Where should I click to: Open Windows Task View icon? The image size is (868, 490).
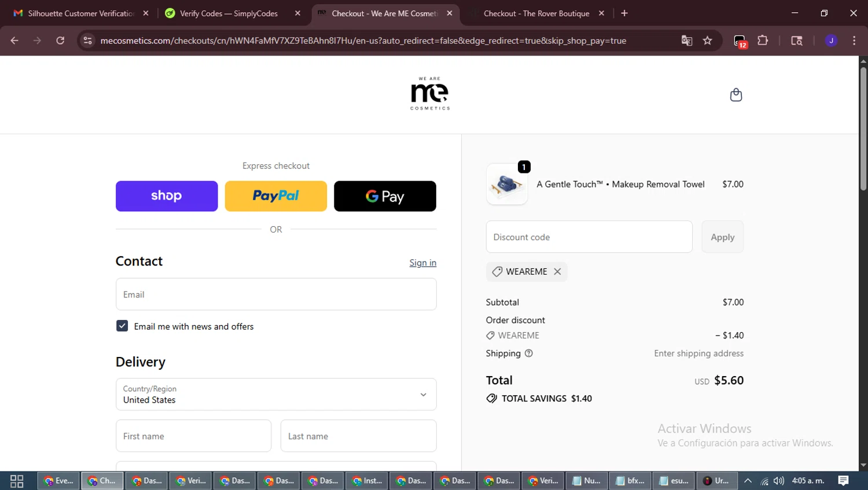(17, 481)
